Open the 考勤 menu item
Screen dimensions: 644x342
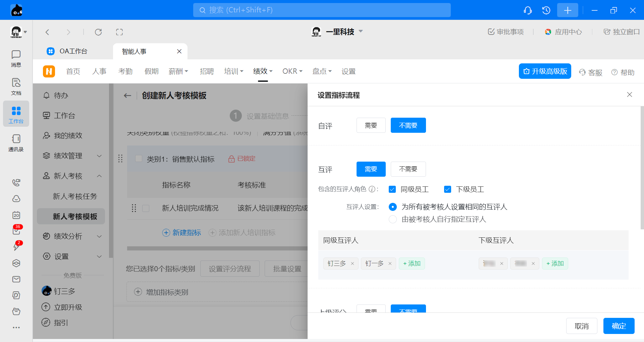pyautogui.click(x=125, y=71)
